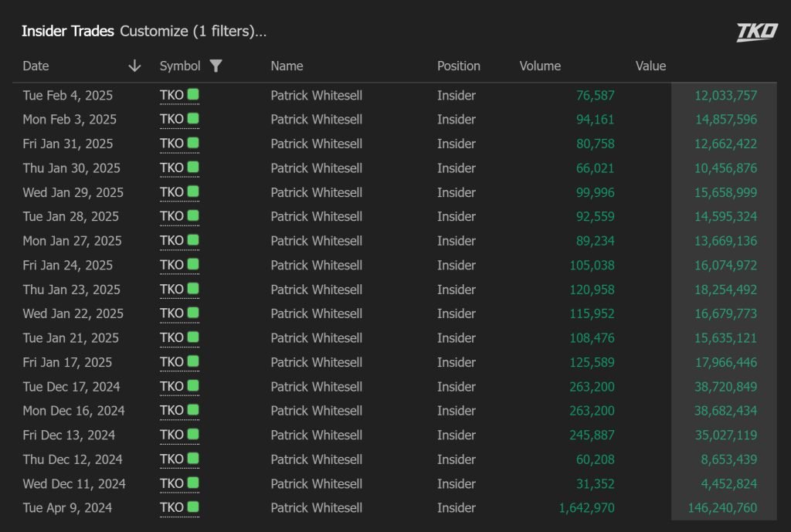The image size is (791, 532).
Task: Select the date Fri Jan 17, 2025
Action: click(68, 363)
